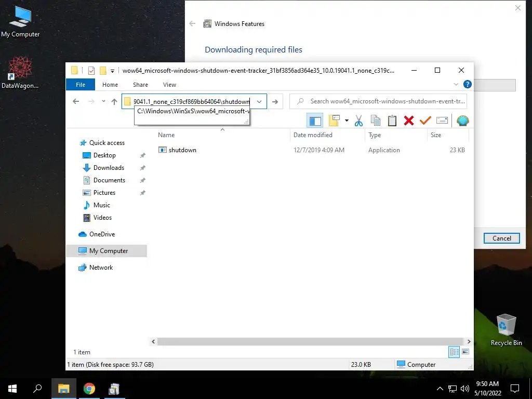
Task: Click right arrow of horizontal scrollbar
Action: 469,342
